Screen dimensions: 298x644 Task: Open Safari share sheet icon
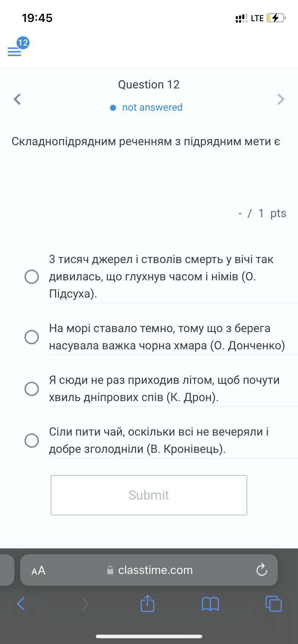pos(147,603)
